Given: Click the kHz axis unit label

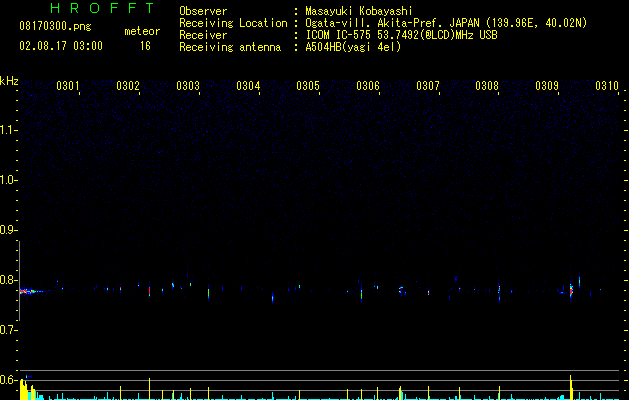Looking at the screenshot, I should [9, 81].
